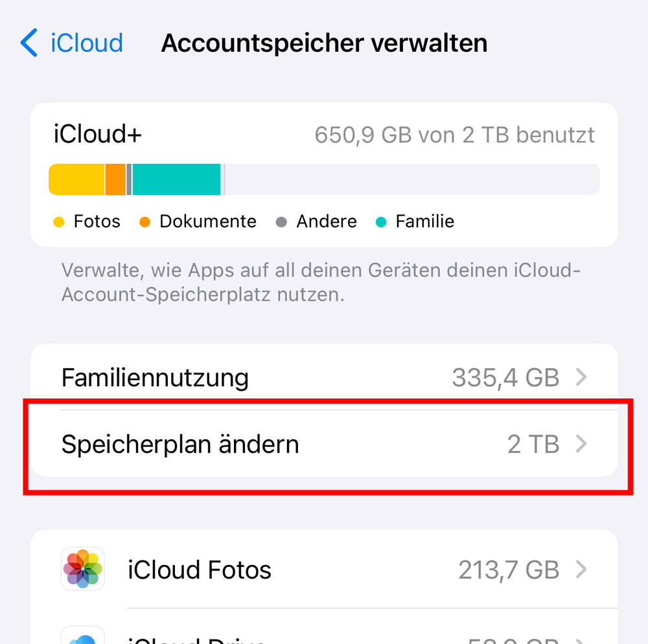Tap the teal Familie segment in storage bar
This screenshot has height=644, width=648.
[x=176, y=179]
